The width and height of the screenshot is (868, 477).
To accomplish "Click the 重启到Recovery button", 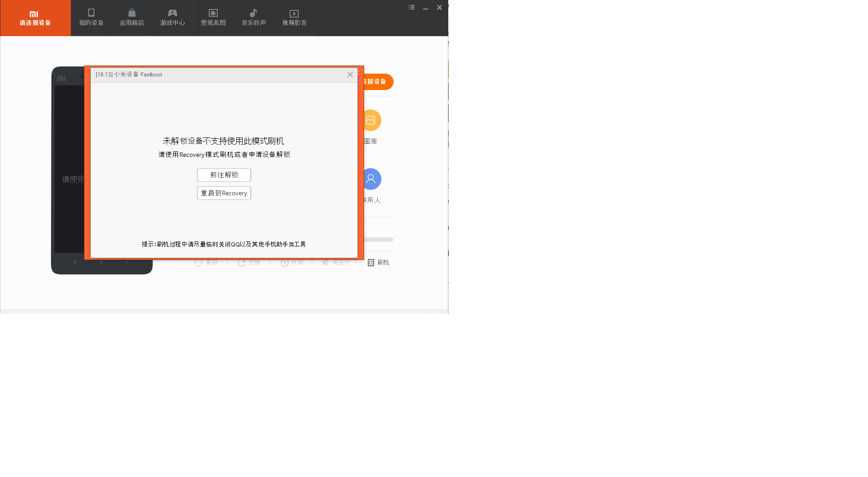I will click(x=224, y=193).
